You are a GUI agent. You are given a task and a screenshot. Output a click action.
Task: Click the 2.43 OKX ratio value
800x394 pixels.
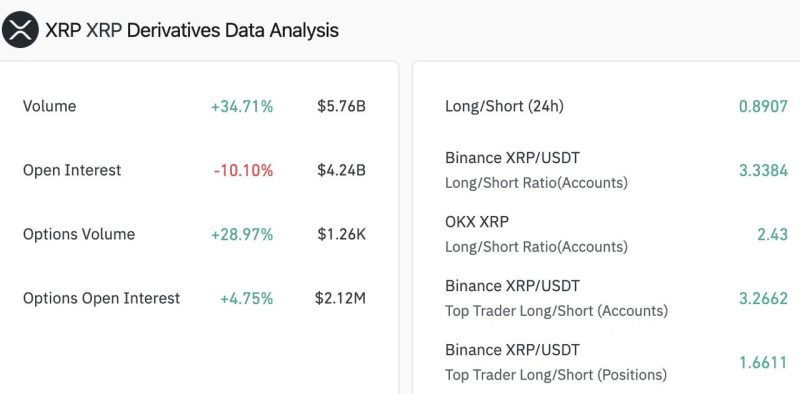(x=772, y=235)
